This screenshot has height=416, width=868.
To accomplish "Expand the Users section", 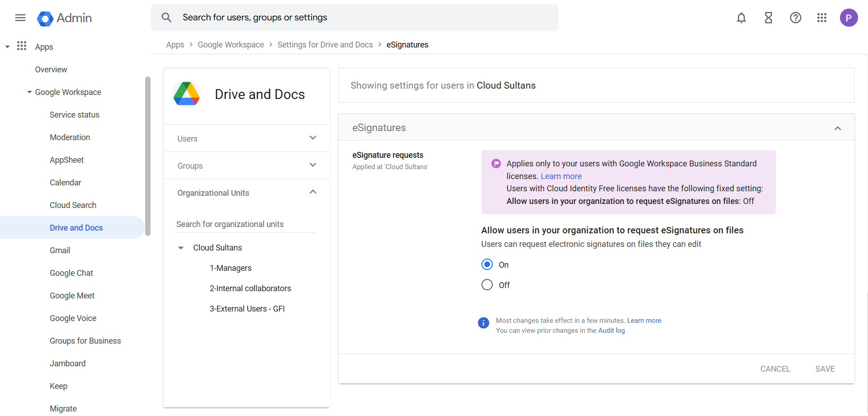I will pyautogui.click(x=312, y=138).
